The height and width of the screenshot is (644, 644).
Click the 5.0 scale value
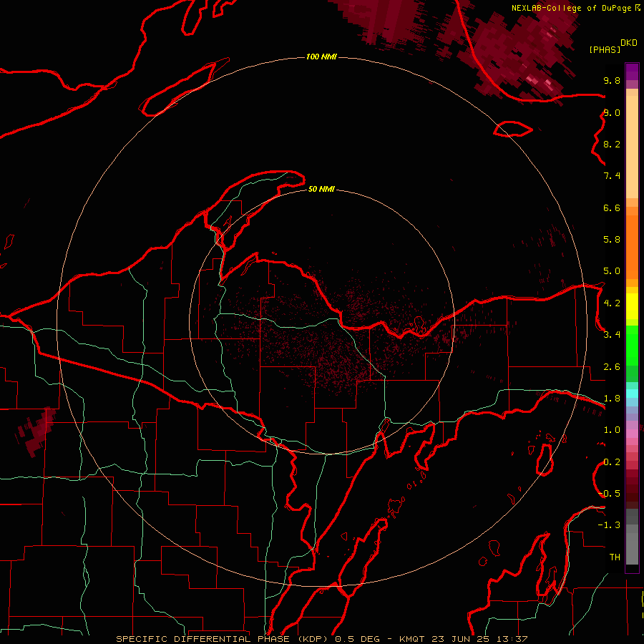tap(612, 271)
